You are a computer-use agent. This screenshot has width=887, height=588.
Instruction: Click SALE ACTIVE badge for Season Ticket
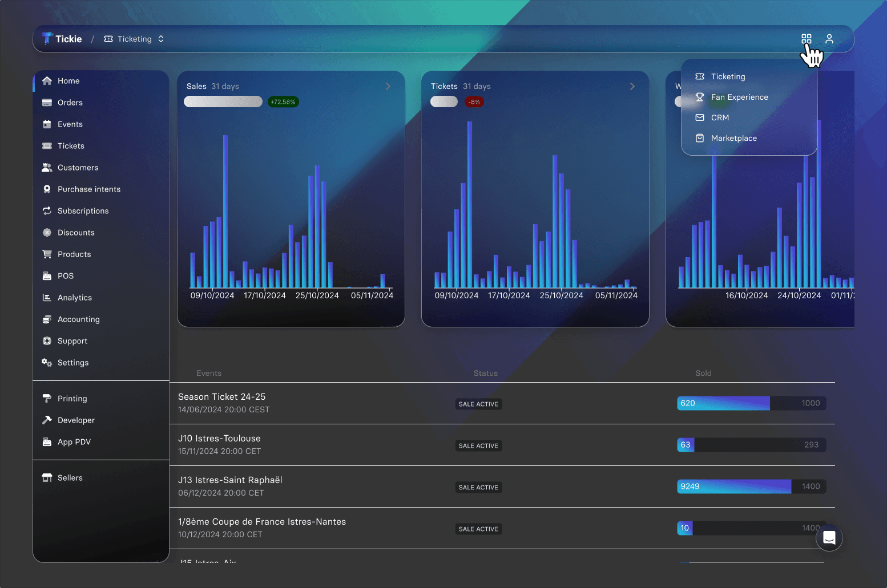click(478, 404)
